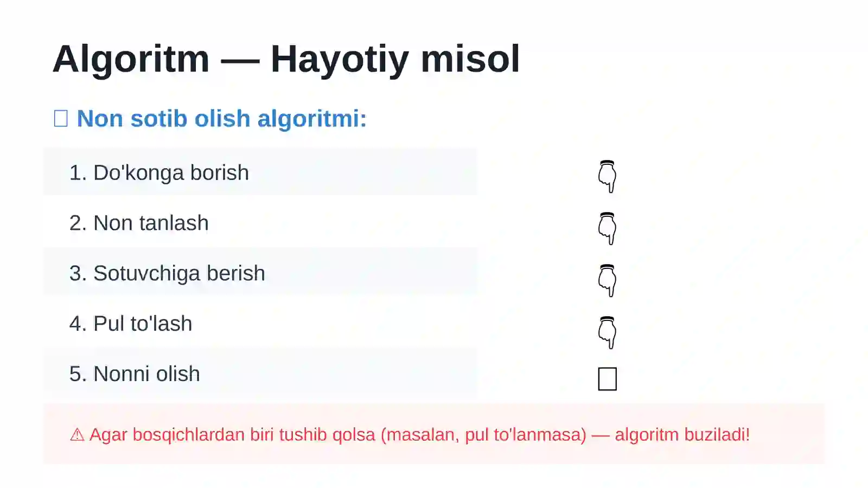Click the pointing hand beside Pul to'lash

pos(607,332)
